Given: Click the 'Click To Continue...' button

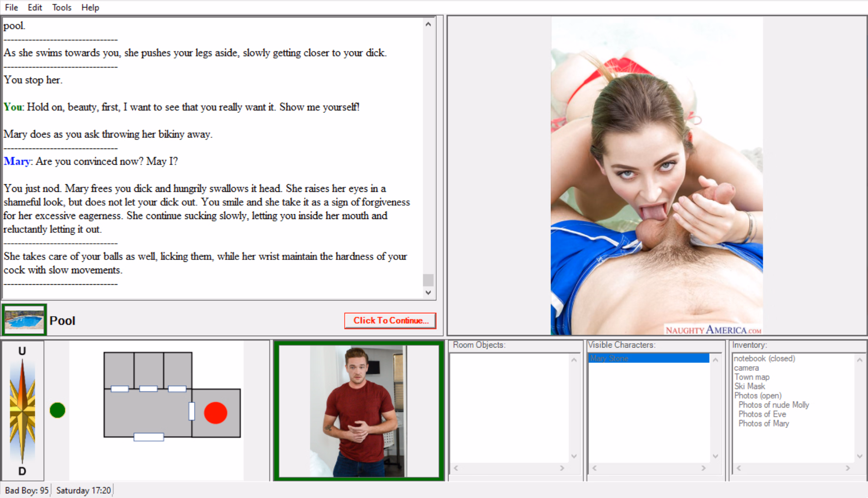Looking at the screenshot, I should click(x=390, y=320).
